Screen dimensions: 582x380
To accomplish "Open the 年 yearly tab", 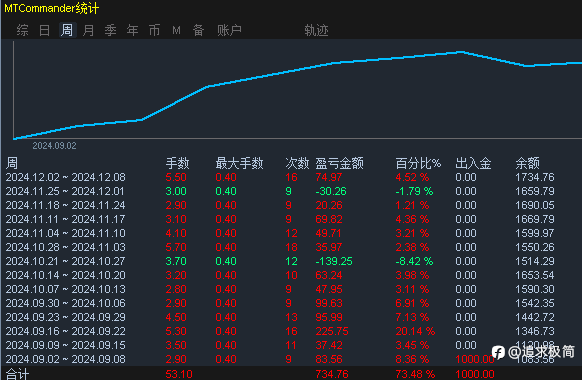I will tap(133, 30).
